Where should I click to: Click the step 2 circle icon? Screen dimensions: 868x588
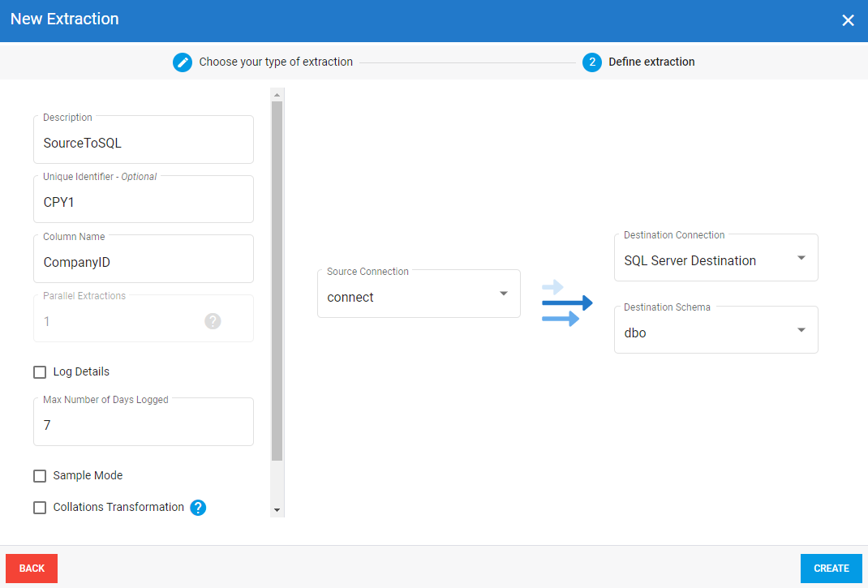click(592, 62)
